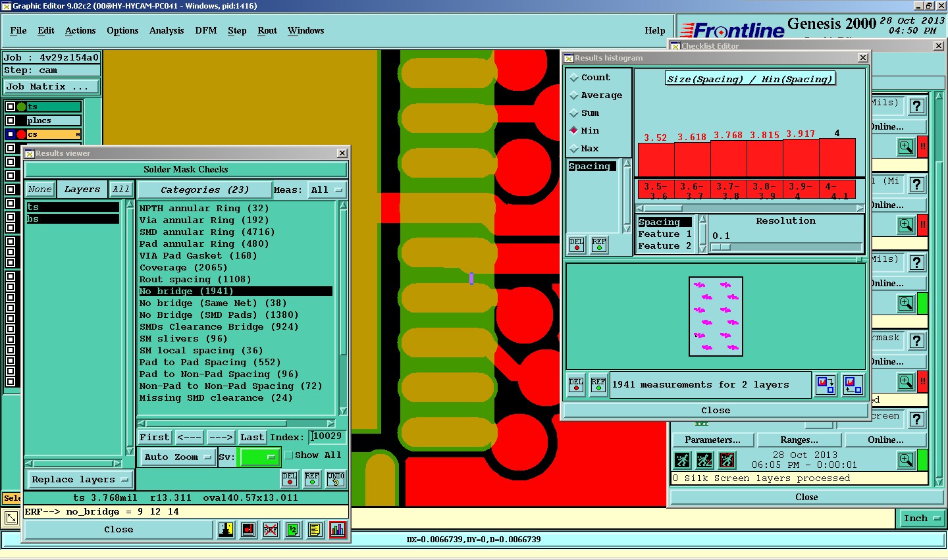Click REF icon beside measurements text
Image resolution: width=948 pixels, height=560 pixels.
598,385
